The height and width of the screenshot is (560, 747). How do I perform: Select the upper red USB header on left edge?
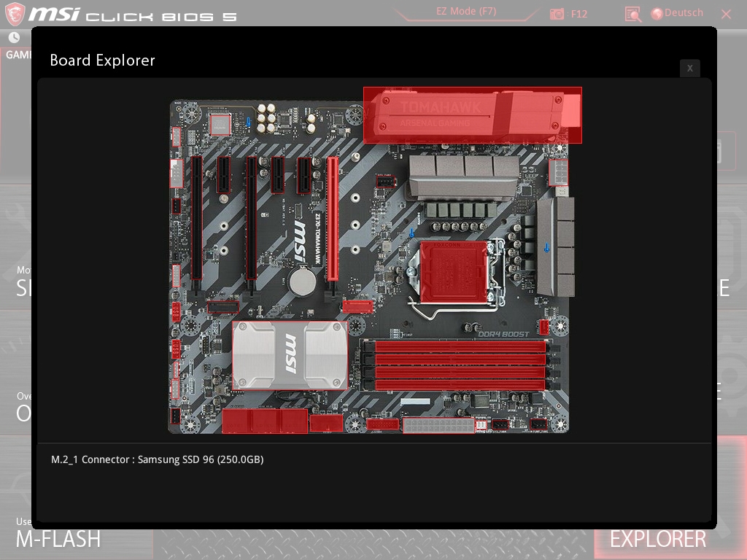(176, 312)
